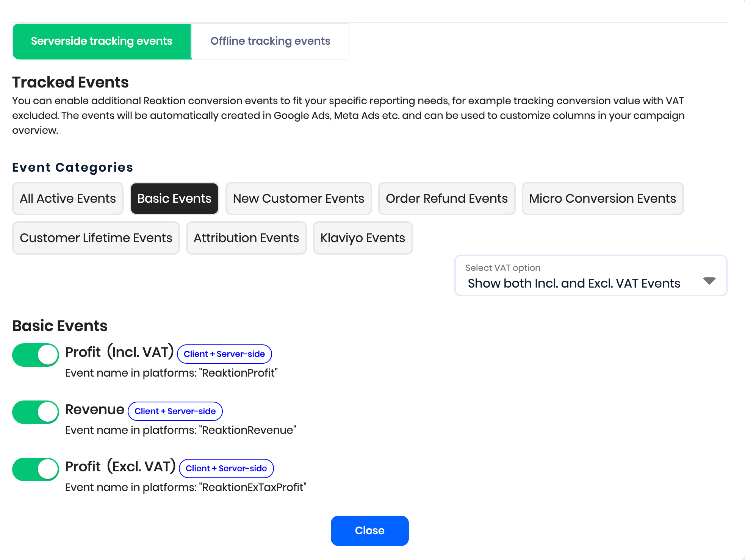Click the Tracked Events heading
Screen dimensions: 745x560
70,82
